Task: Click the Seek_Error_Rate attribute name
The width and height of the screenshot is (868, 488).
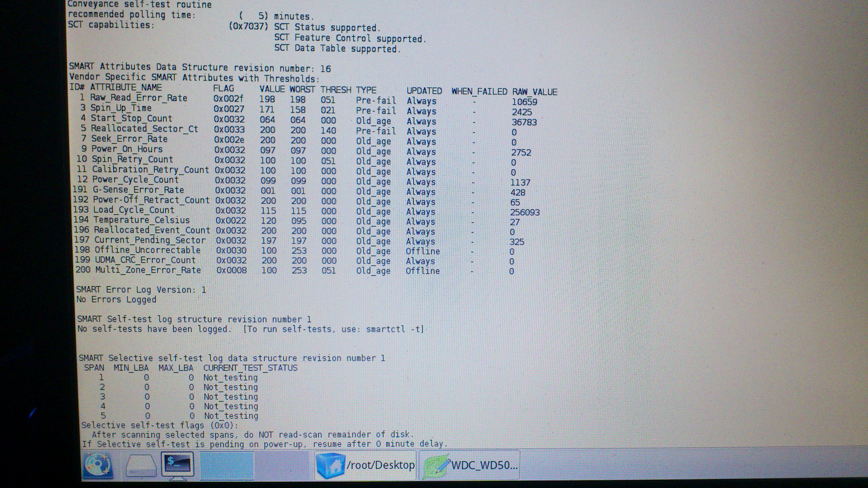Action: 130,138
